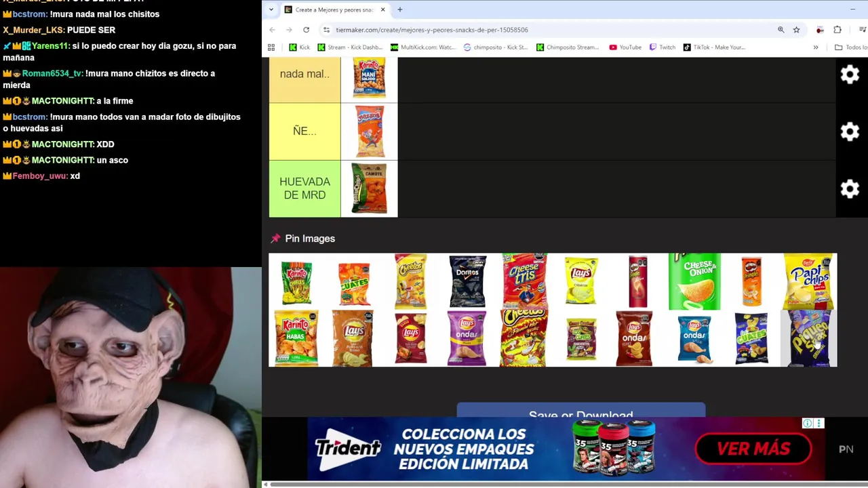
Task: Open the Kick bookmark
Action: pos(299,47)
